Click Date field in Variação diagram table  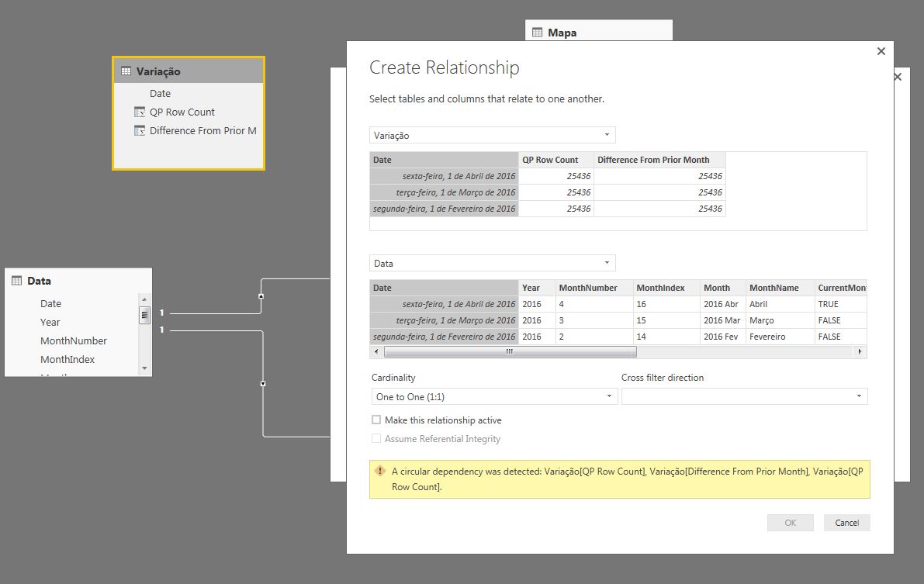[x=160, y=93]
